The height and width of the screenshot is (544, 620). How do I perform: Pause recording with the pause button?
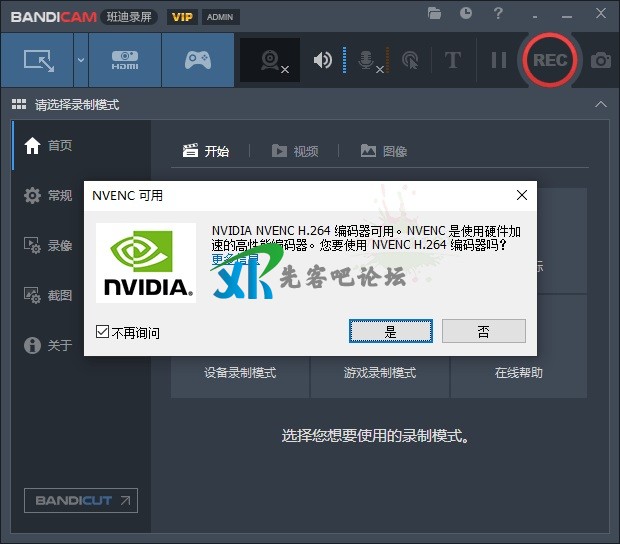pyautogui.click(x=498, y=60)
